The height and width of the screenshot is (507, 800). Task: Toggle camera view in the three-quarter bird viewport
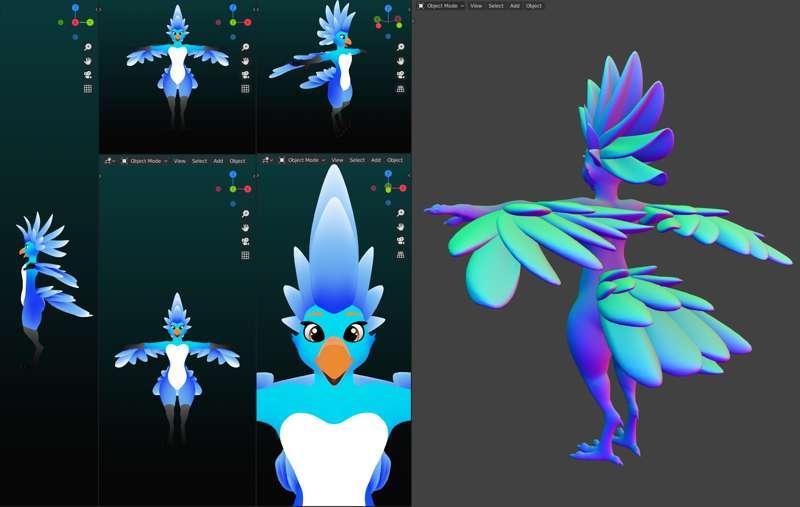[x=401, y=74]
